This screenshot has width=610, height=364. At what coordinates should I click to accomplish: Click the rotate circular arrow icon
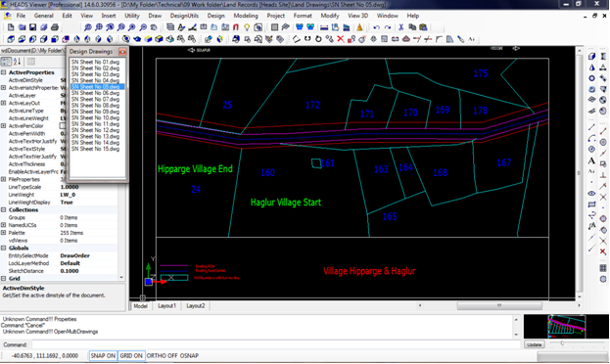click(318, 39)
